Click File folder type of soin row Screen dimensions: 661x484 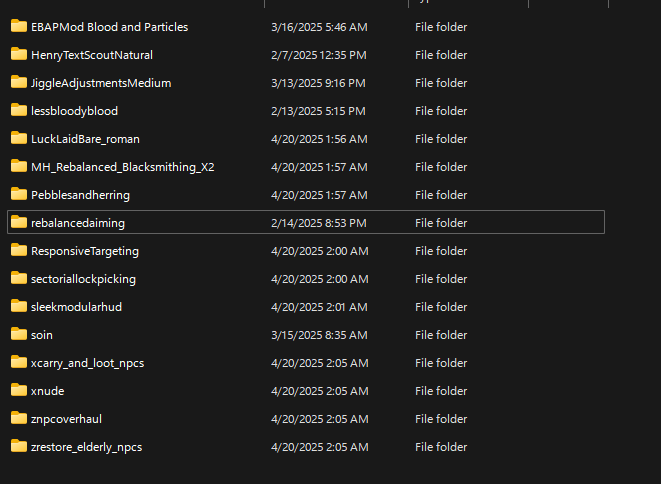pyautogui.click(x=441, y=335)
